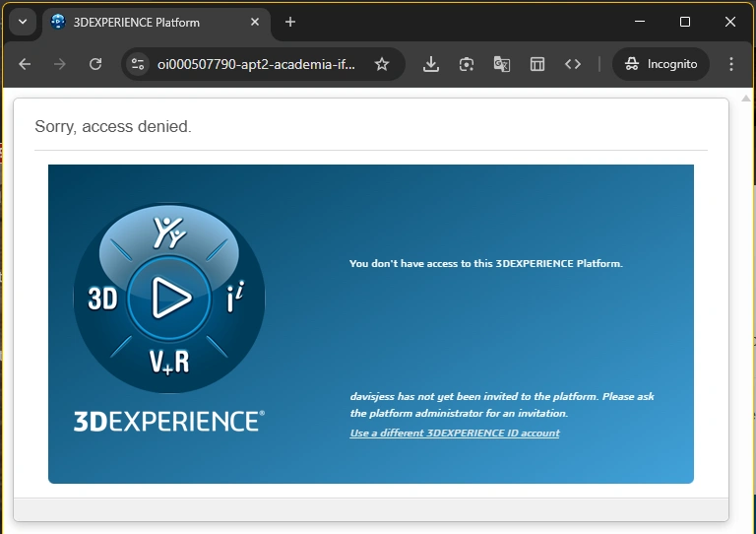Reload the current page

(x=95, y=64)
